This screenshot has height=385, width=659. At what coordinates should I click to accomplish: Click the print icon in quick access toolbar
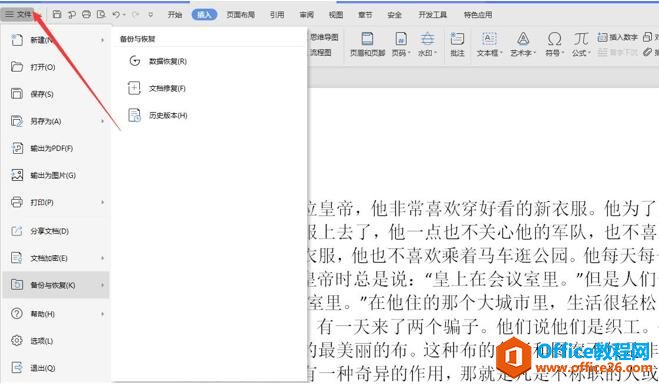pos(86,15)
